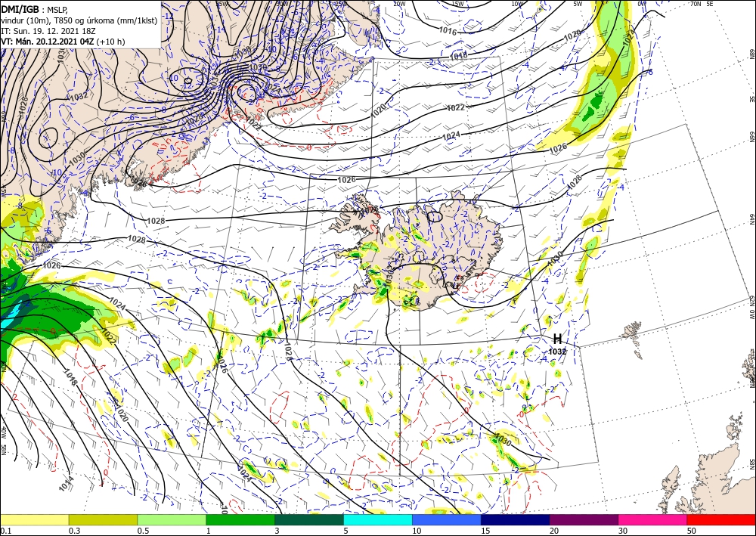Viewport: 756px width, 536px height.
Task: Click the '15W' longitude label
Action: click(457, 4)
